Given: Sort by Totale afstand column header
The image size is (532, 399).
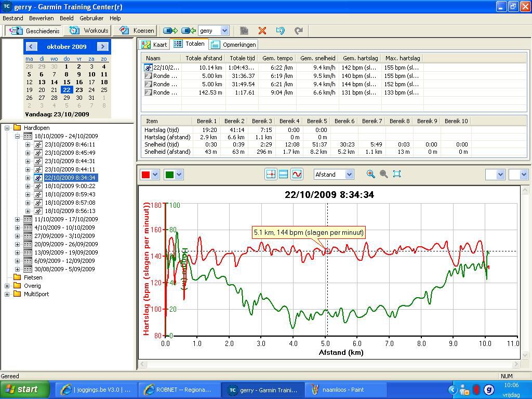Looking at the screenshot, I should tap(204, 58).
